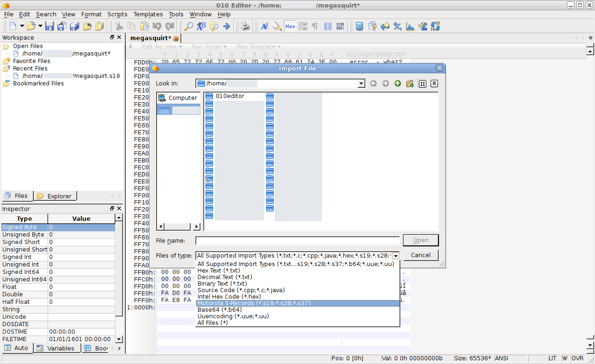
Task: Click the Compare Files toolbar icon
Action: (x=372, y=26)
